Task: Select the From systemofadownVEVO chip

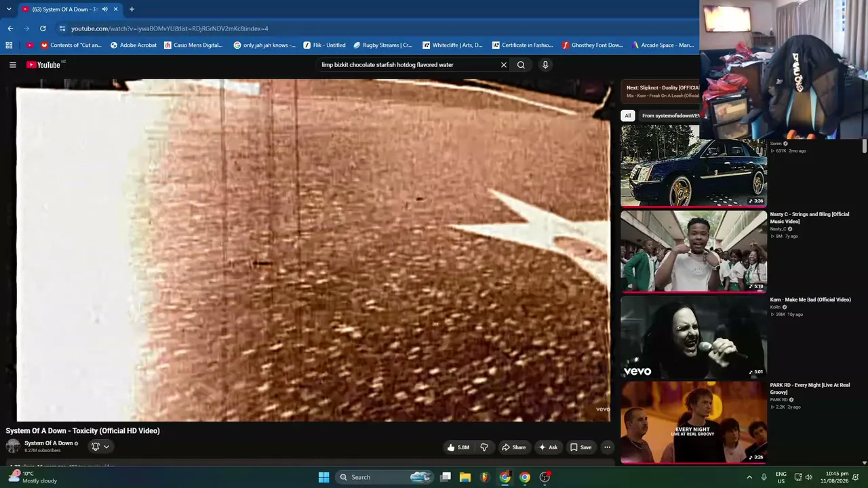Action: (670, 116)
